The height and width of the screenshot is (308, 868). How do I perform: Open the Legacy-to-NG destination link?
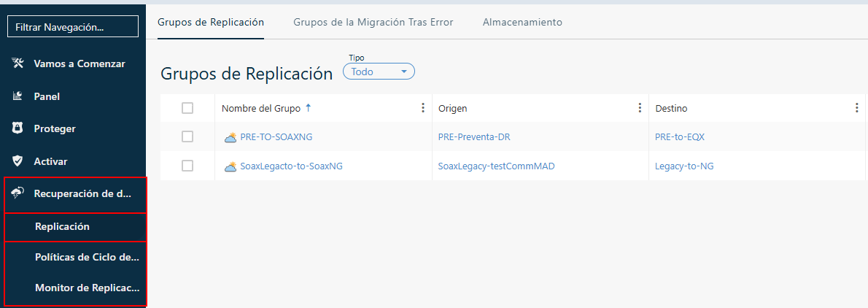[684, 166]
